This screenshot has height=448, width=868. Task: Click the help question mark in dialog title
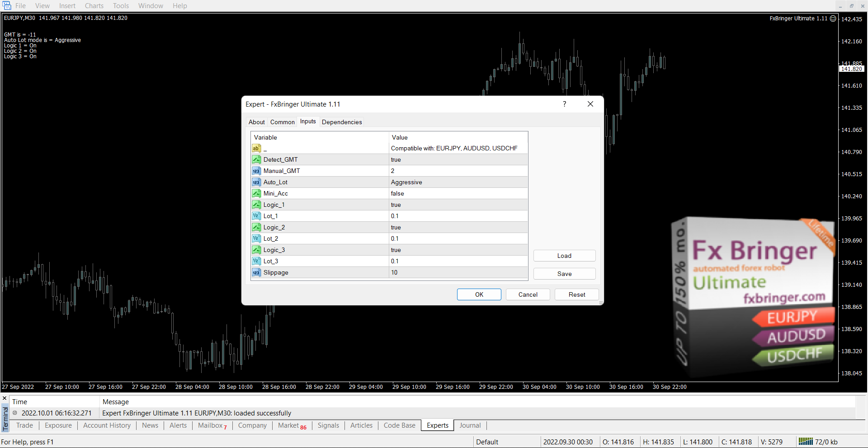point(564,104)
